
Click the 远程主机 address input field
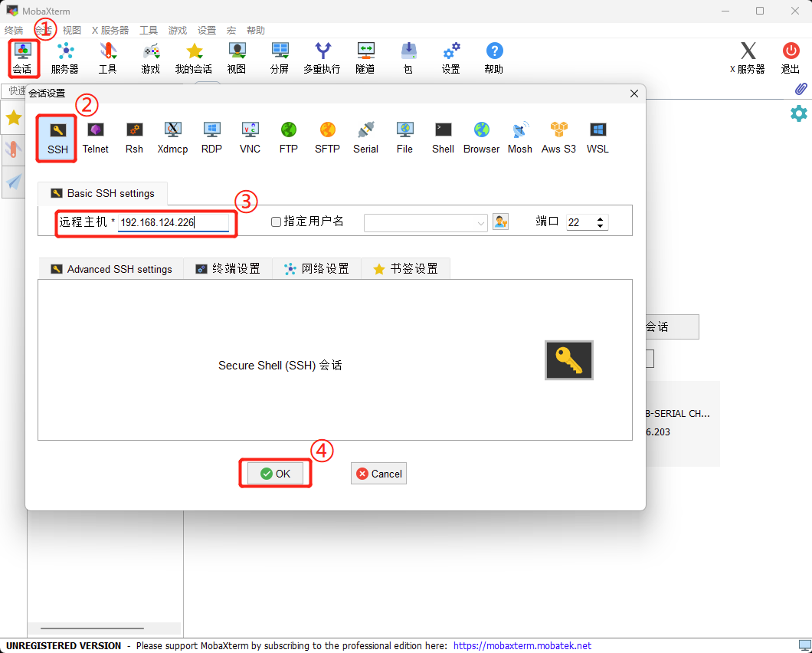173,222
